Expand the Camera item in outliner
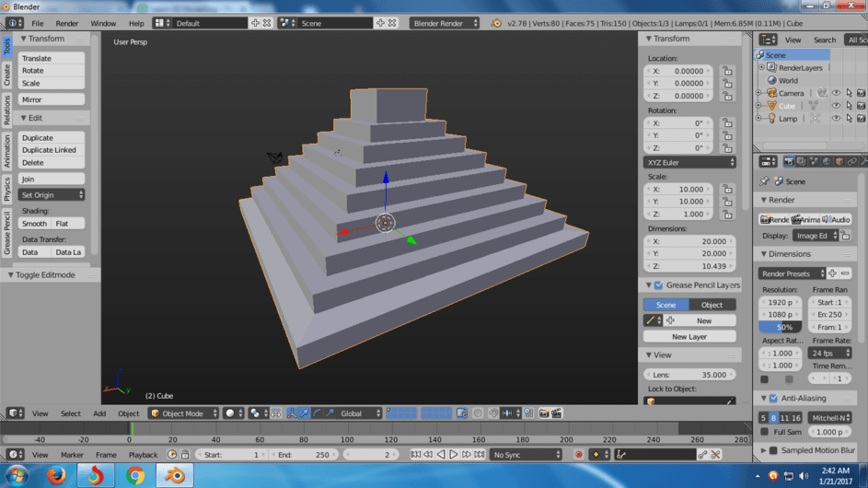Image resolution: width=868 pixels, height=488 pixels. [x=759, y=93]
